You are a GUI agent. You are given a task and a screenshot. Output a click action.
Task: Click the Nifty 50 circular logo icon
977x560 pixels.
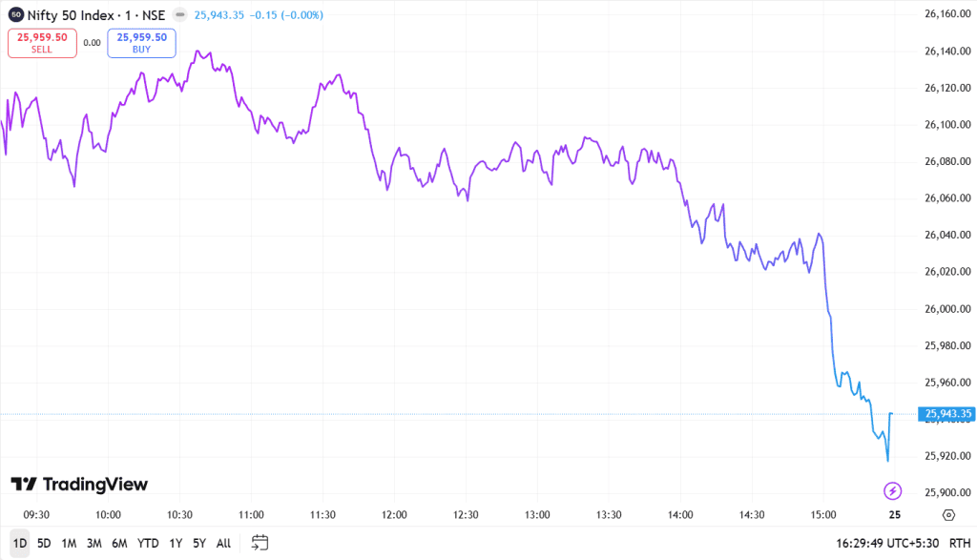pos(14,14)
